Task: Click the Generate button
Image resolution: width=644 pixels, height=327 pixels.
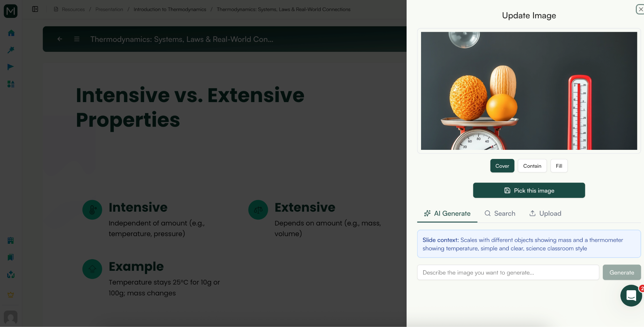Action: [621, 272]
